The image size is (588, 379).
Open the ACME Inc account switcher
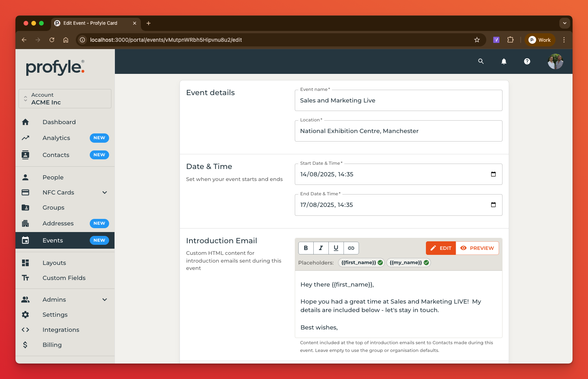(x=65, y=99)
